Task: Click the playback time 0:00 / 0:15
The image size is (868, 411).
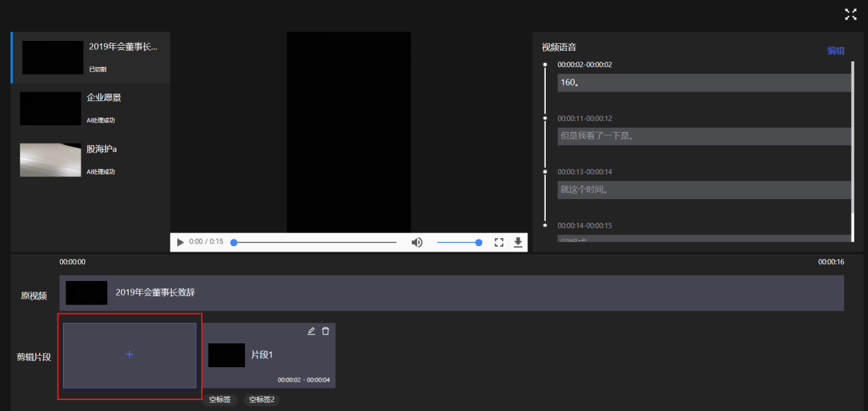Action: tap(206, 242)
